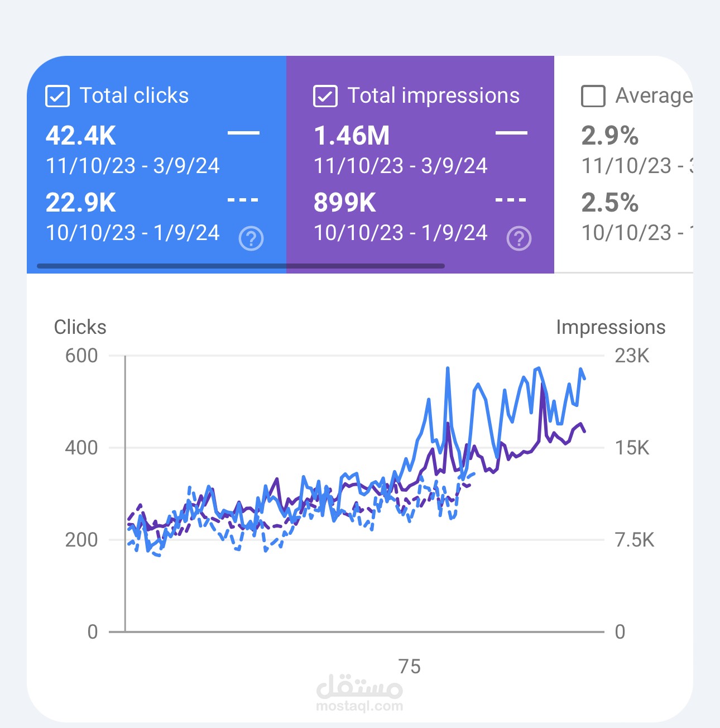
Task: Click help icon in Total clicks card
Action: coord(251,238)
